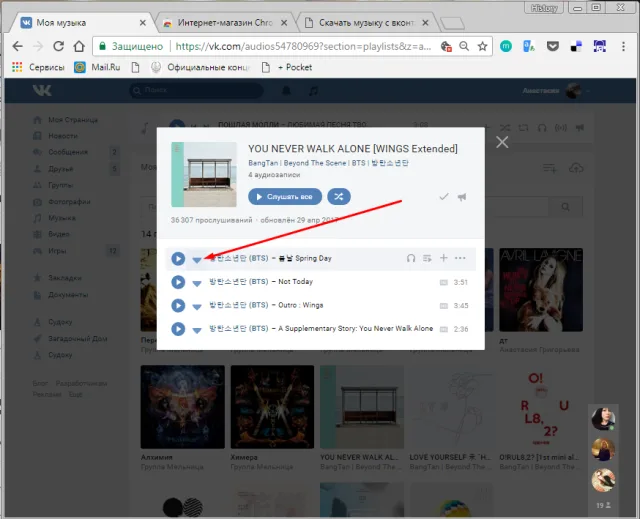Open Музыка in sidebar

tap(54, 218)
